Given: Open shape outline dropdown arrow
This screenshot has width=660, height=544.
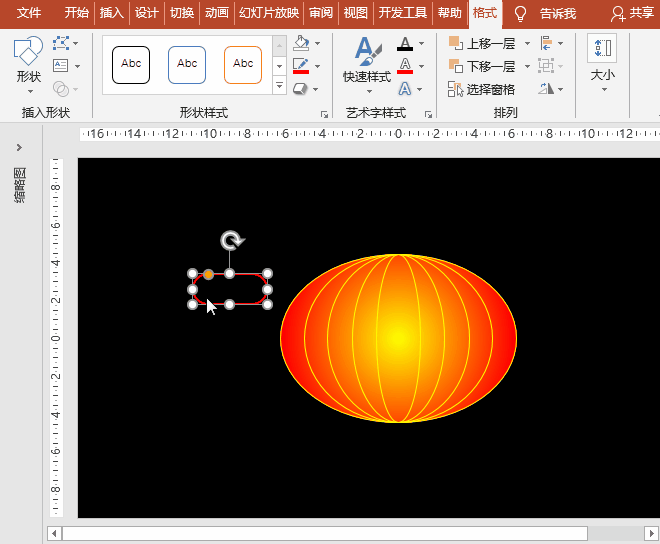Looking at the screenshot, I should click(318, 66).
